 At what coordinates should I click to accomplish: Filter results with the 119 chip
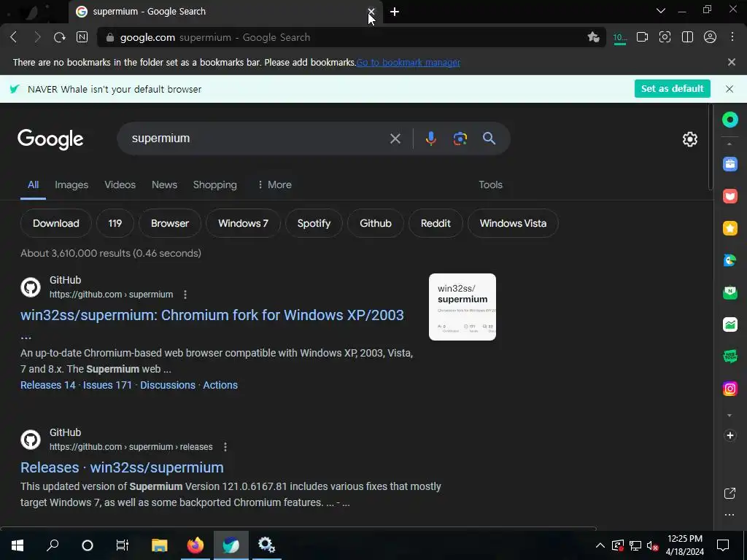pos(115,223)
